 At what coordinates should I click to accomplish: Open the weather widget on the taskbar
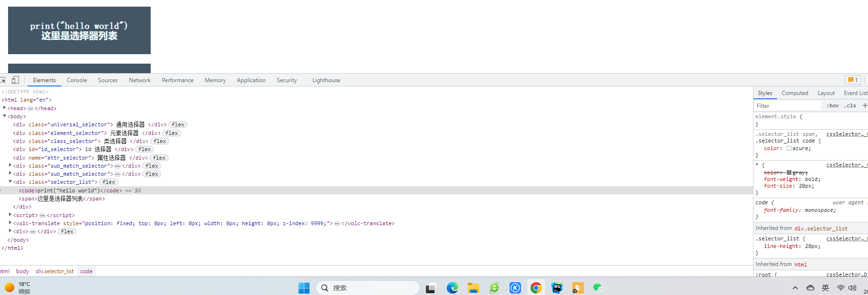click(x=18, y=288)
